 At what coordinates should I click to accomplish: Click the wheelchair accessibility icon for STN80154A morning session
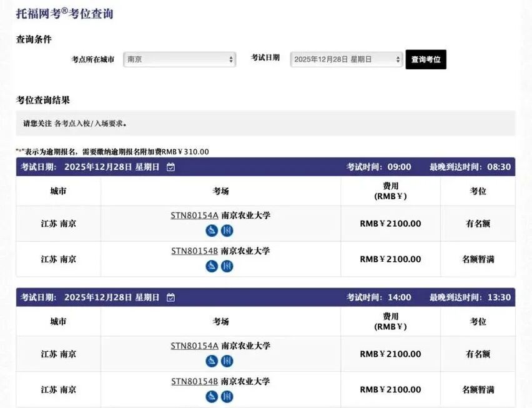pos(212,231)
